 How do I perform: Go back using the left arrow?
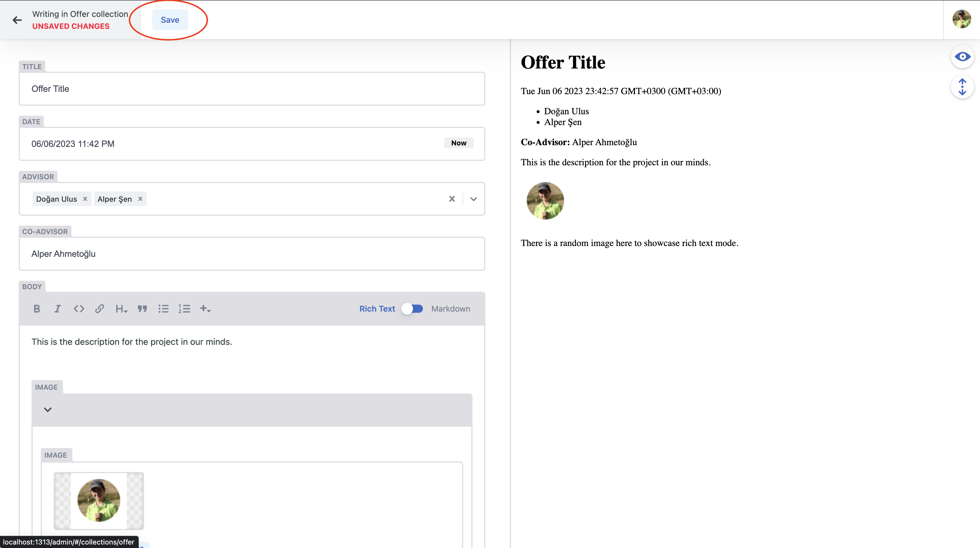[17, 20]
